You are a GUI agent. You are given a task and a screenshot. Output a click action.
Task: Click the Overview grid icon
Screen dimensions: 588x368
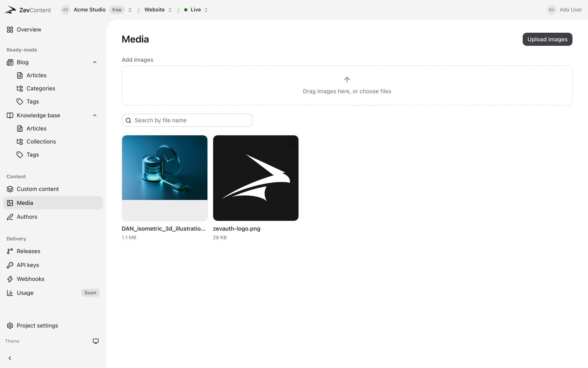click(x=10, y=29)
